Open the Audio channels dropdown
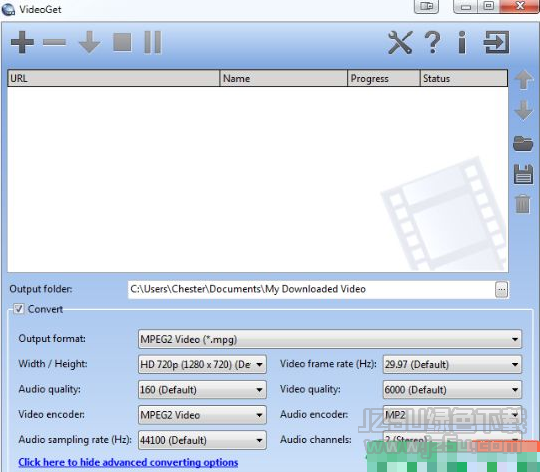Viewport: 540px width, 472px height. point(452,440)
